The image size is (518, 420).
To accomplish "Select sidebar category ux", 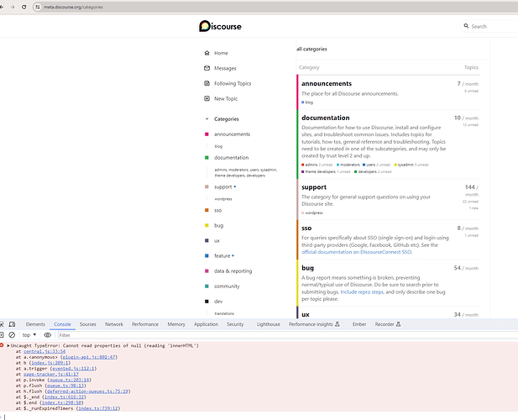I will 217,240.
